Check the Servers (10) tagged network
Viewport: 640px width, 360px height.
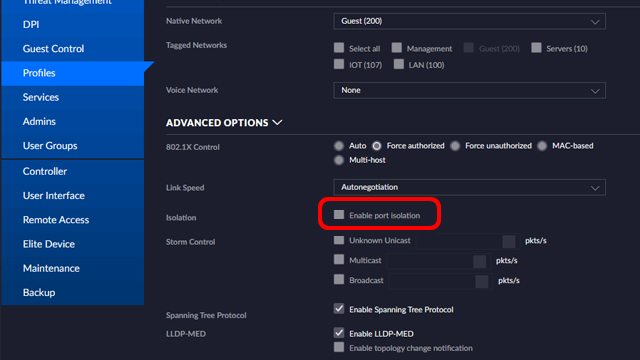point(536,48)
